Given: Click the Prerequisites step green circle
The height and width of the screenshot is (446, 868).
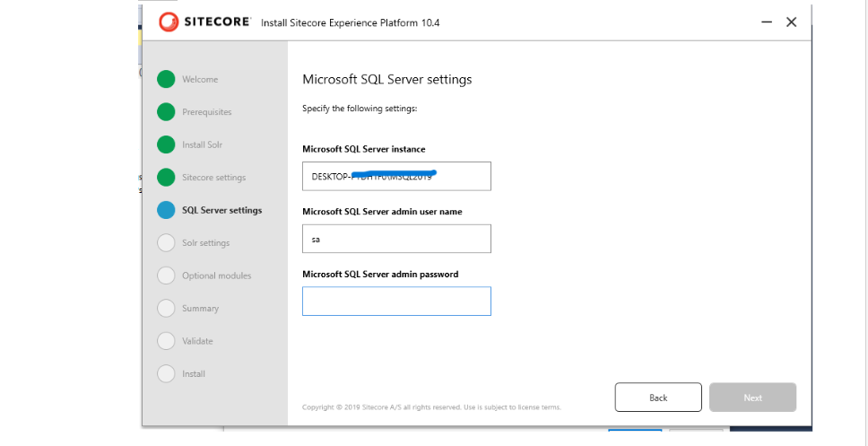Looking at the screenshot, I should click(166, 112).
